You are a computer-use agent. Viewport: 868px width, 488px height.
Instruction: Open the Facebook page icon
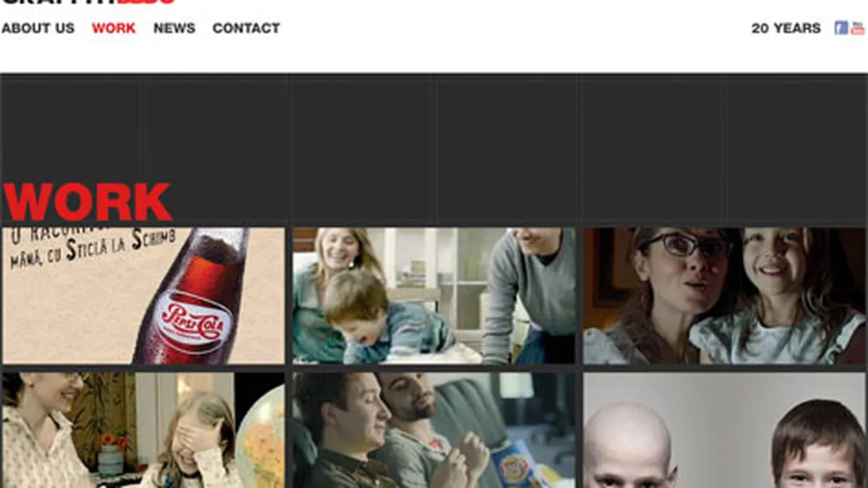841,28
